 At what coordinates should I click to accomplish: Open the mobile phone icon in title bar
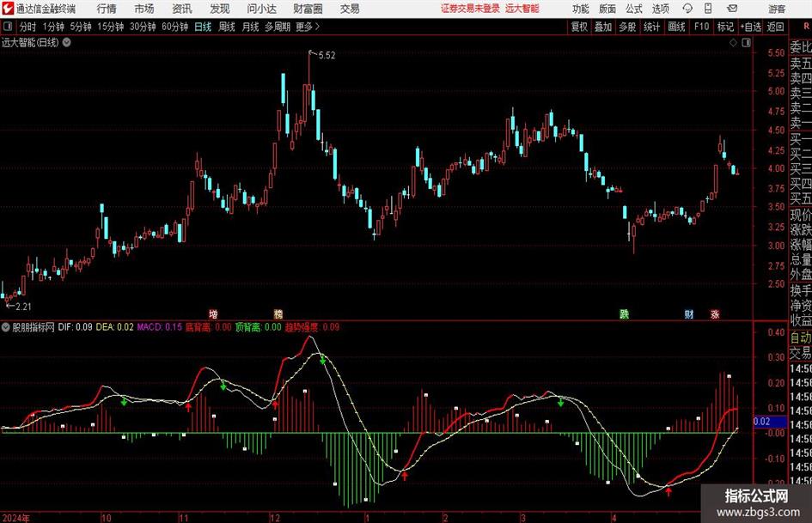[708, 9]
